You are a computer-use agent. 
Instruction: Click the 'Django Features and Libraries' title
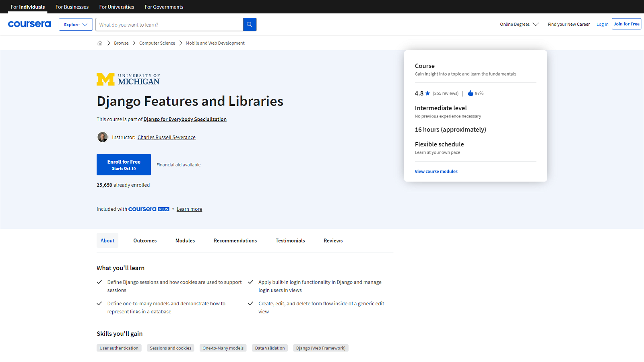pos(190,101)
